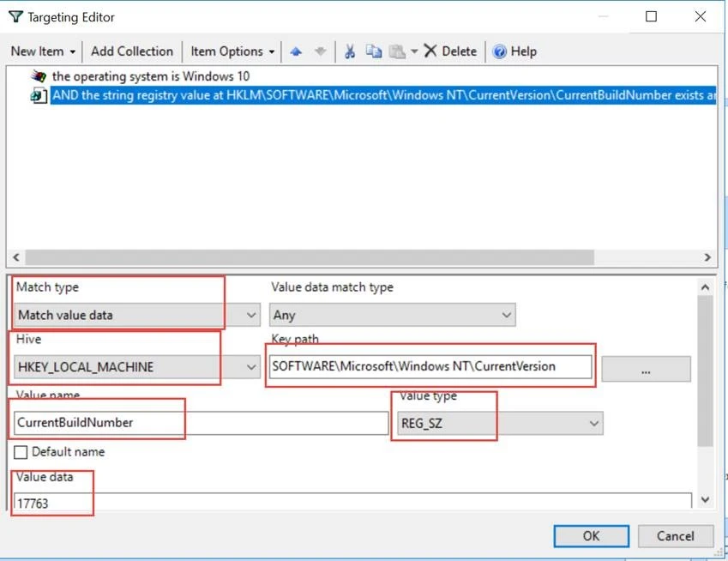Click the Copy icon in toolbar
Viewport: 728px width, 561px height.
pos(374,51)
